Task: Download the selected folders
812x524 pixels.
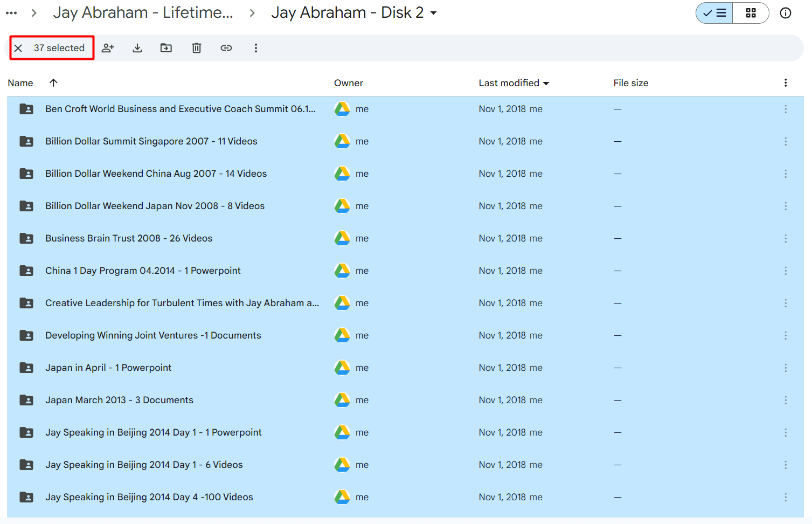Action: [137, 48]
